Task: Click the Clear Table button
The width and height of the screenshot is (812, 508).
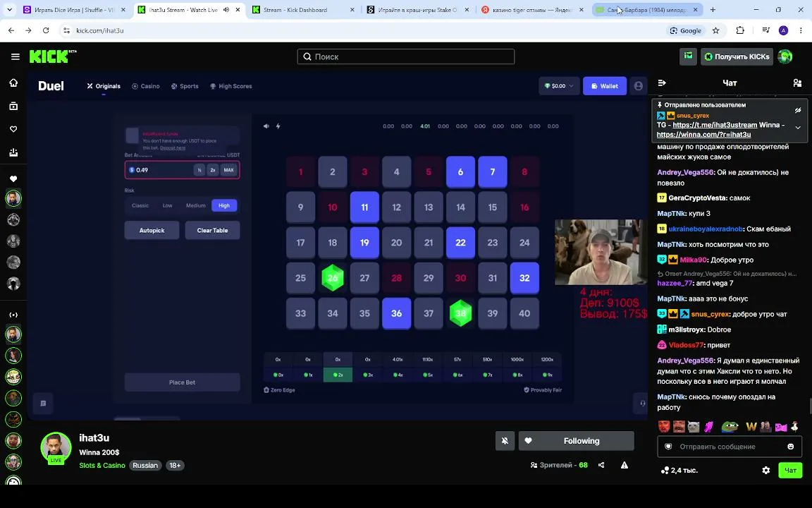Action: [212, 230]
